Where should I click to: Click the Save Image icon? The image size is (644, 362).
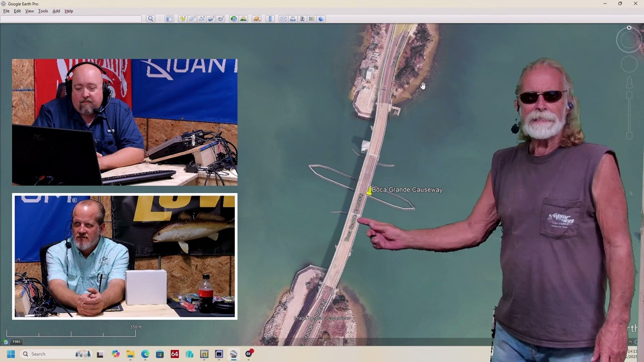pyautogui.click(x=302, y=19)
